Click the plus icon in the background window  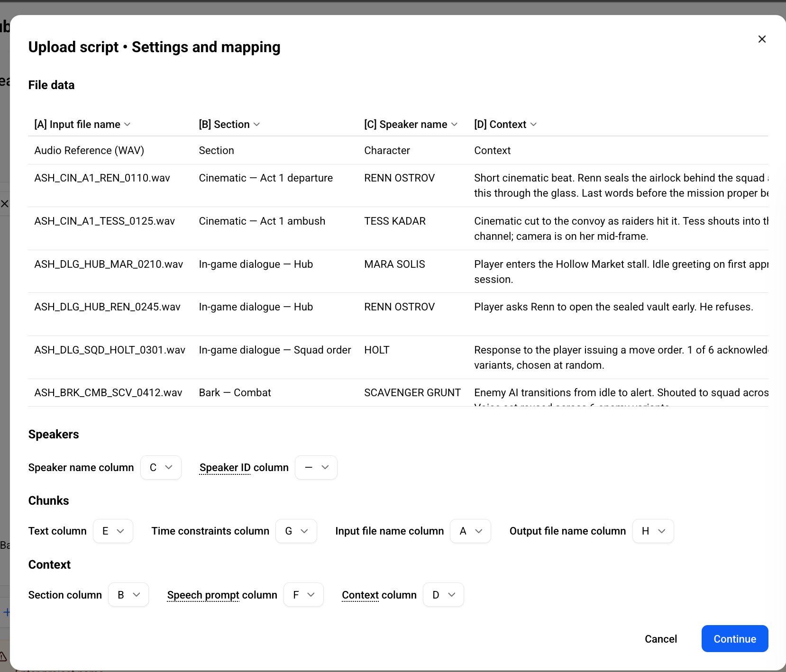[x=6, y=612]
